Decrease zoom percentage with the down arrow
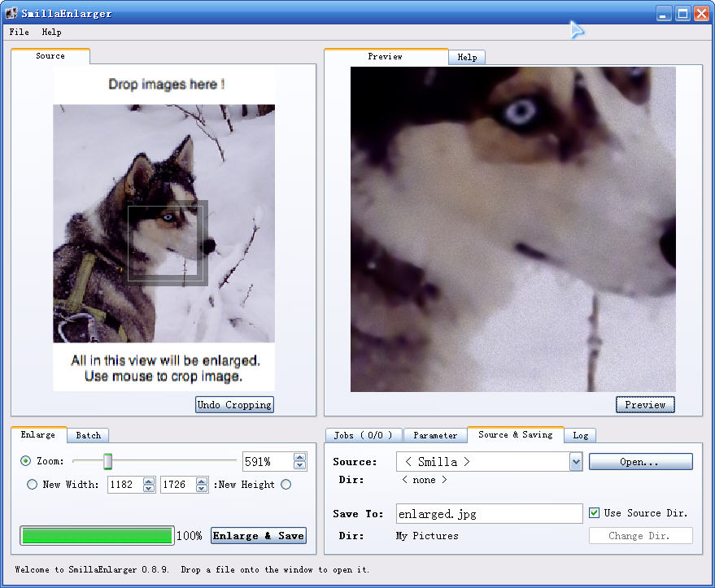 tap(300, 466)
